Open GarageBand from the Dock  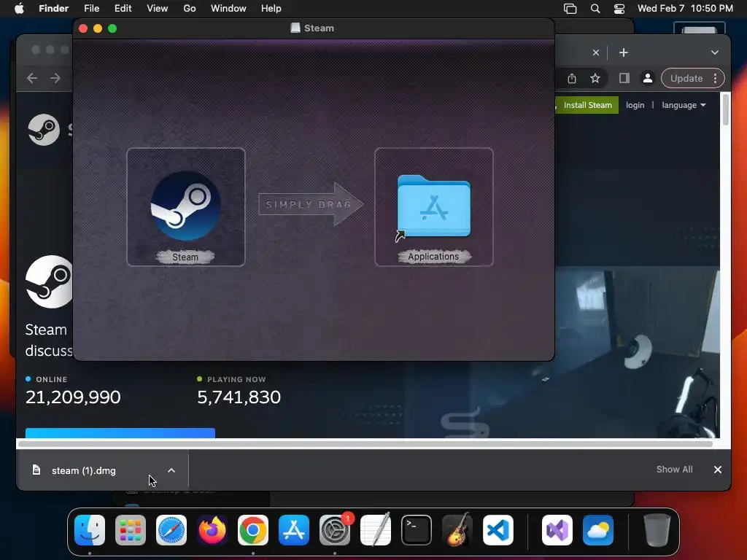pyautogui.click(x=457, y=530)
